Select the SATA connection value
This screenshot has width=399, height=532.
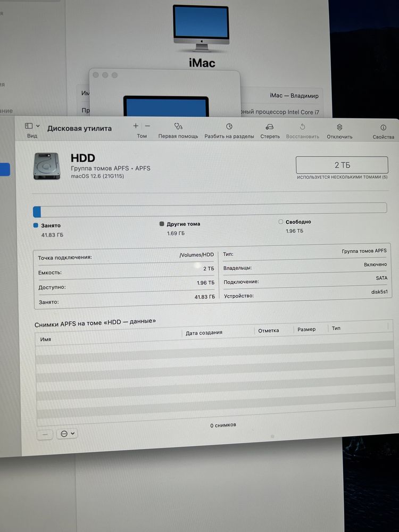381,278
